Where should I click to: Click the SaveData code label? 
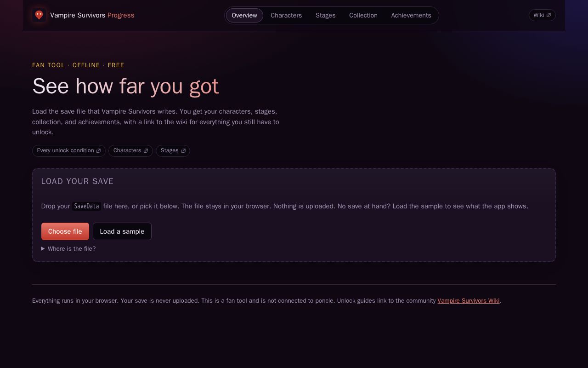click(x=86, y=207)
